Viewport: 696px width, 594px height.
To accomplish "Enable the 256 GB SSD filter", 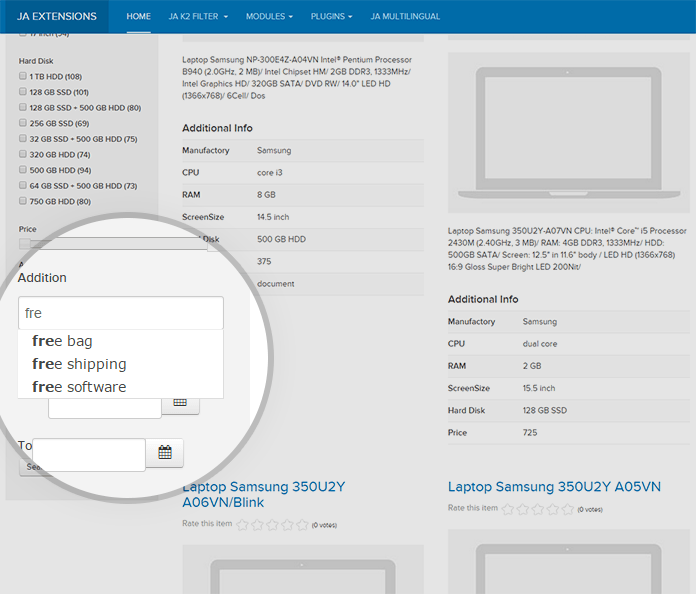I will (x=23, y=123).
